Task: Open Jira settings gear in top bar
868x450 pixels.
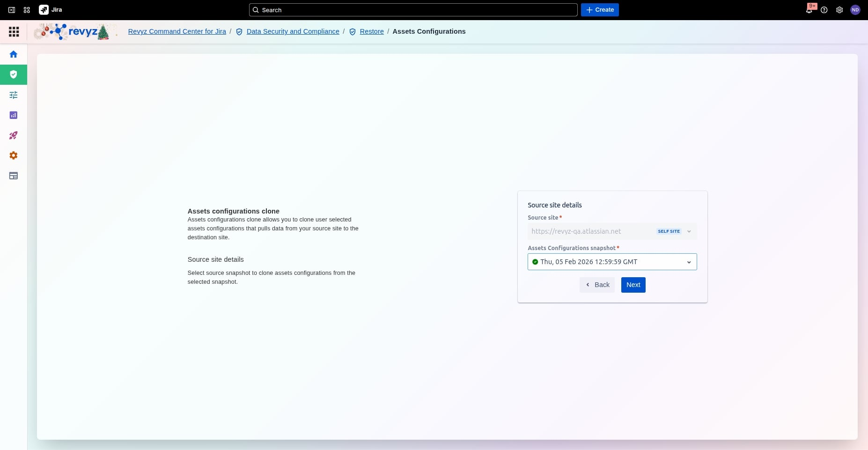Action: (839, 10)
